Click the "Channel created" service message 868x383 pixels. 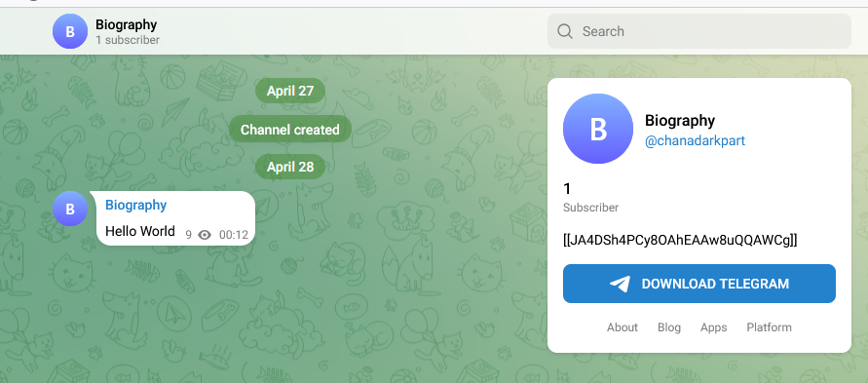click(x=290, y=130)
